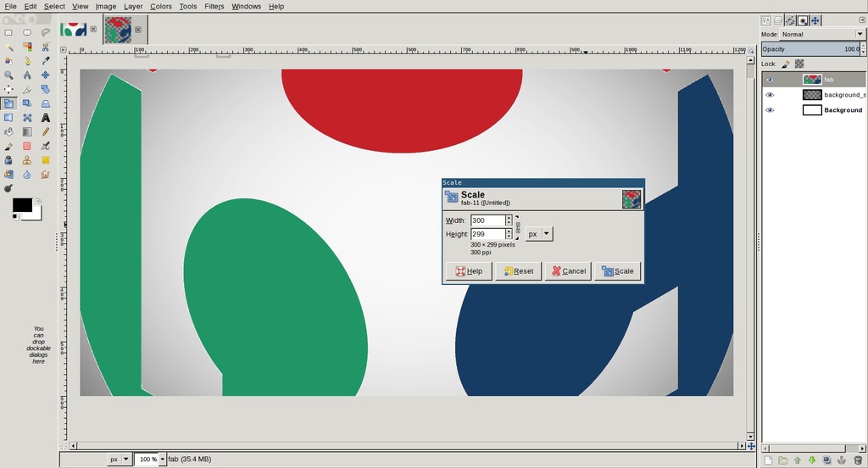Screen dimensions: 868x468
Task: Toggle the aspect ratio chain link
Action: coord(518,227)
